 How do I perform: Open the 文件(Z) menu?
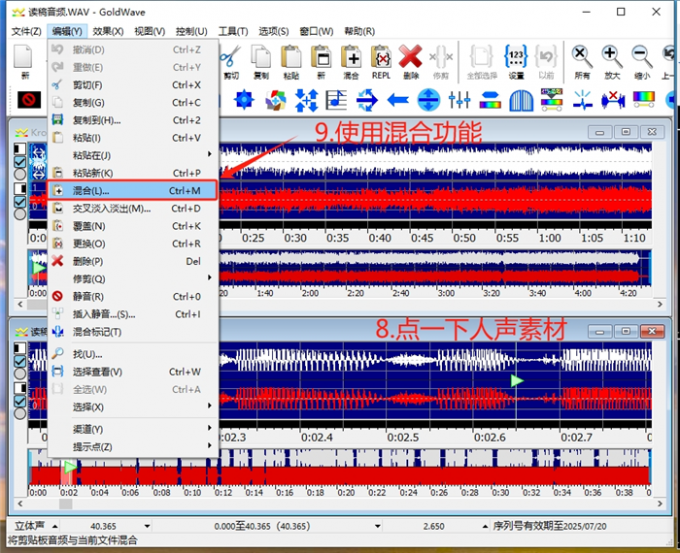[26, 31]
